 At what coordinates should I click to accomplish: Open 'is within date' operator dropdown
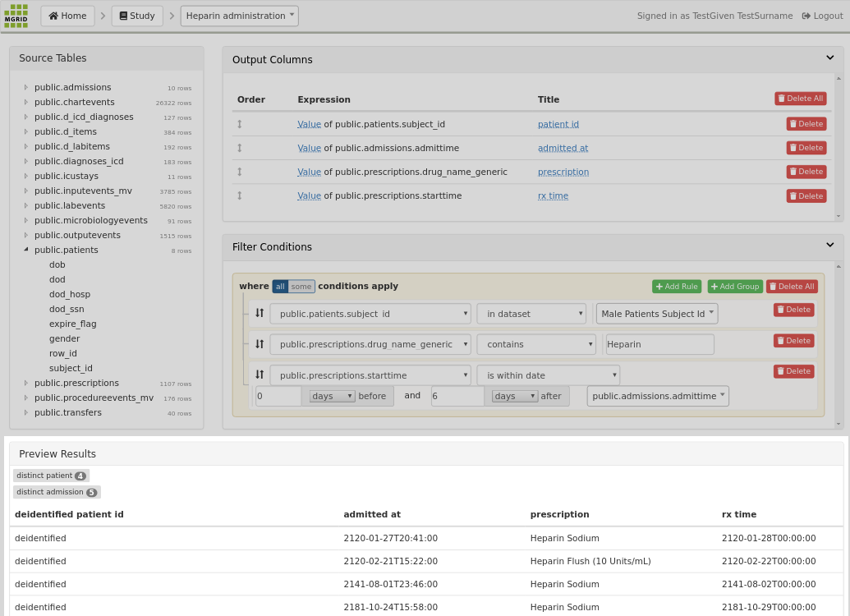tap(548, 375)
